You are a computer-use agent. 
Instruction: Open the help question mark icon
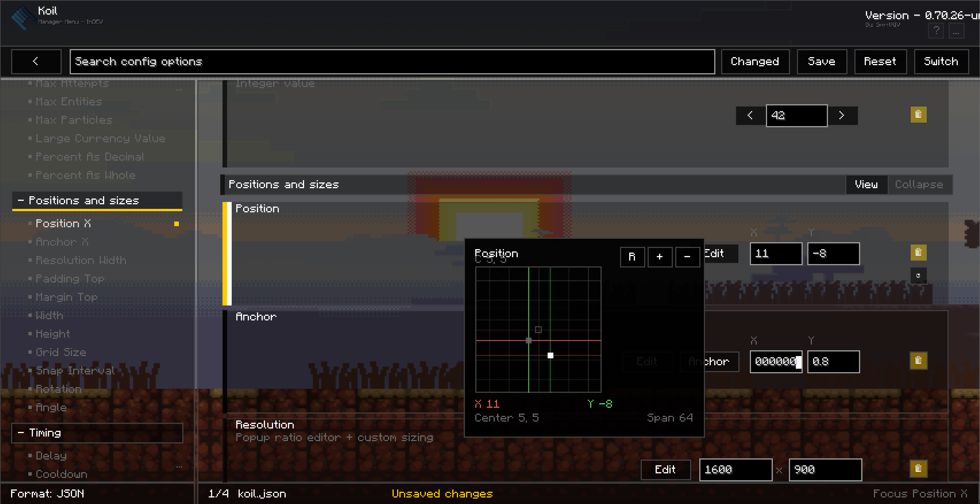tap(936, 31)
